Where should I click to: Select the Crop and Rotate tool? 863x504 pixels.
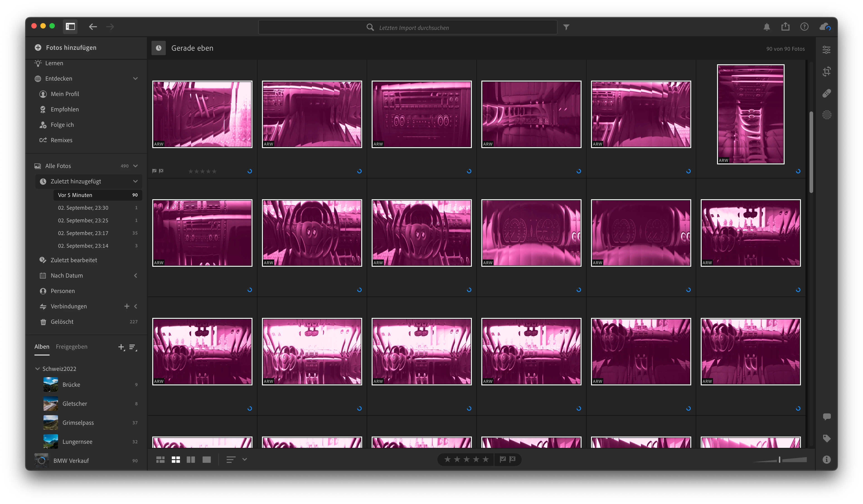click(x=826, y=72)
